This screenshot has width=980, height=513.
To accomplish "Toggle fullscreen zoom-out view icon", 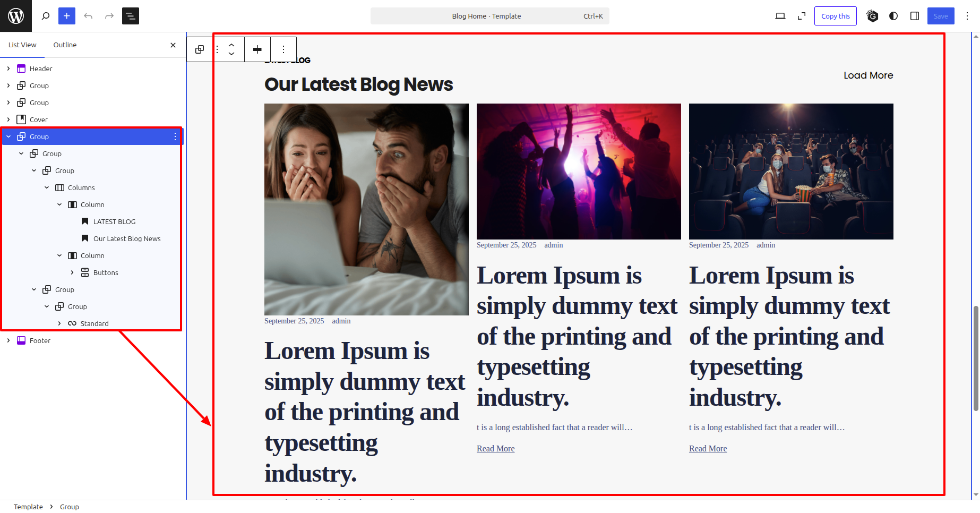I will (x=802, y=16).
